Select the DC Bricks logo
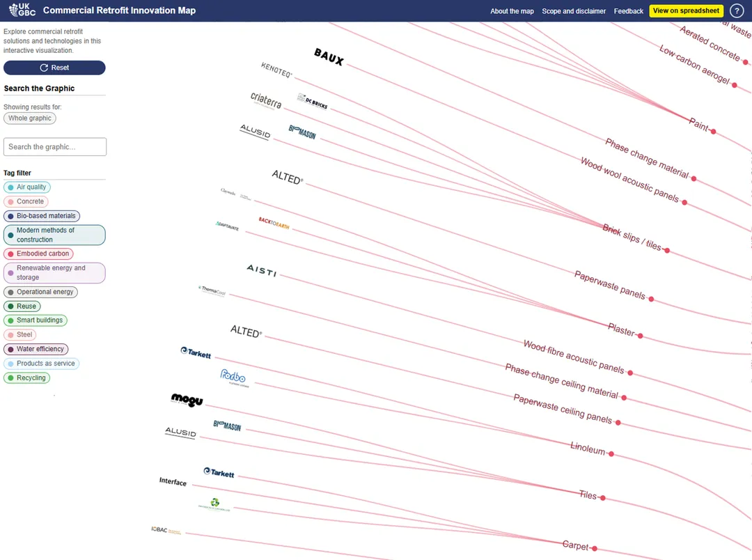752x560 pixels. tap(312, 101)
